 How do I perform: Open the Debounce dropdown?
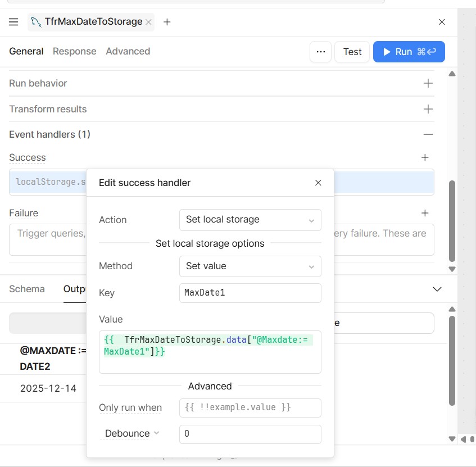click(x=132, y=433)
